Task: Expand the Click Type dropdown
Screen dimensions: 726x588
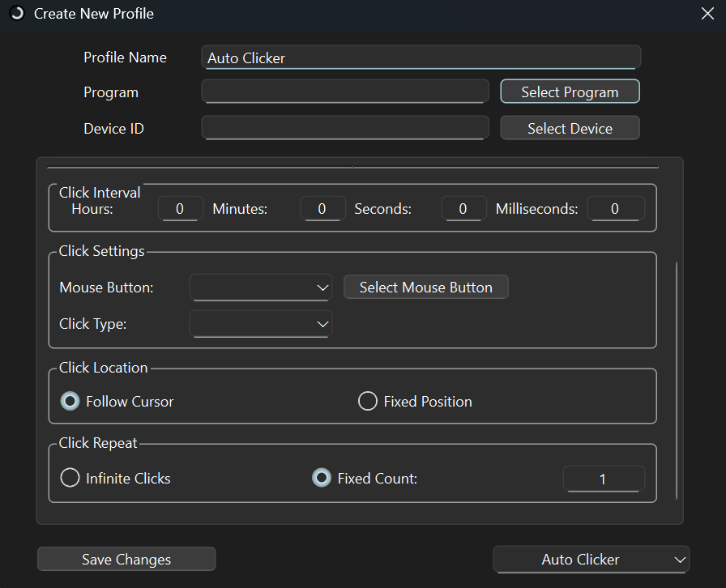Action: coord(261,324)
